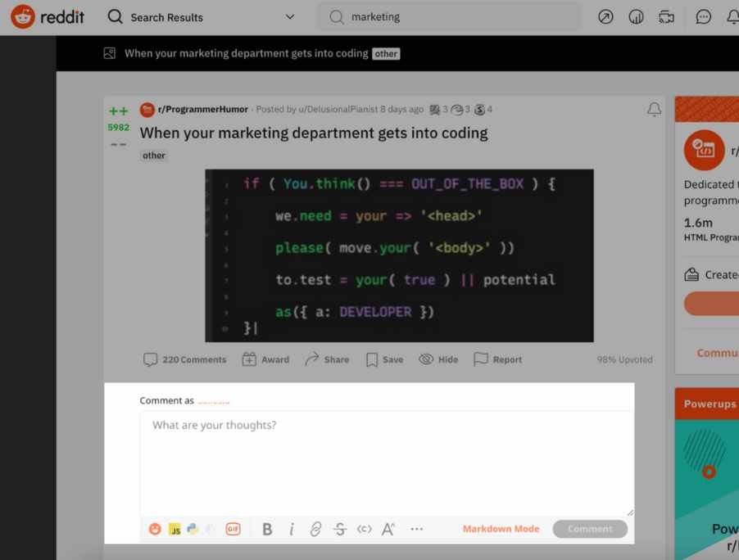The image size is (739, 560).
Task: Expand the Search Results navigation dropdown
Action: click(289, 16)
